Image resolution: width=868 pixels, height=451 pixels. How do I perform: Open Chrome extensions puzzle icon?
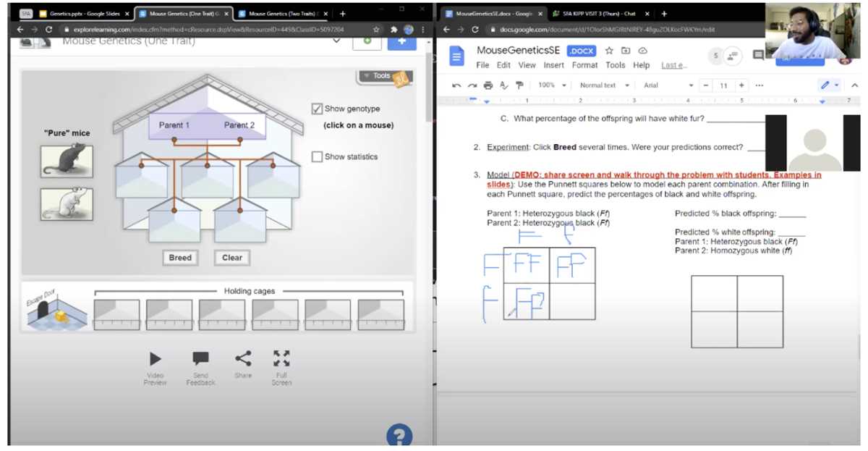coord(393,29)
